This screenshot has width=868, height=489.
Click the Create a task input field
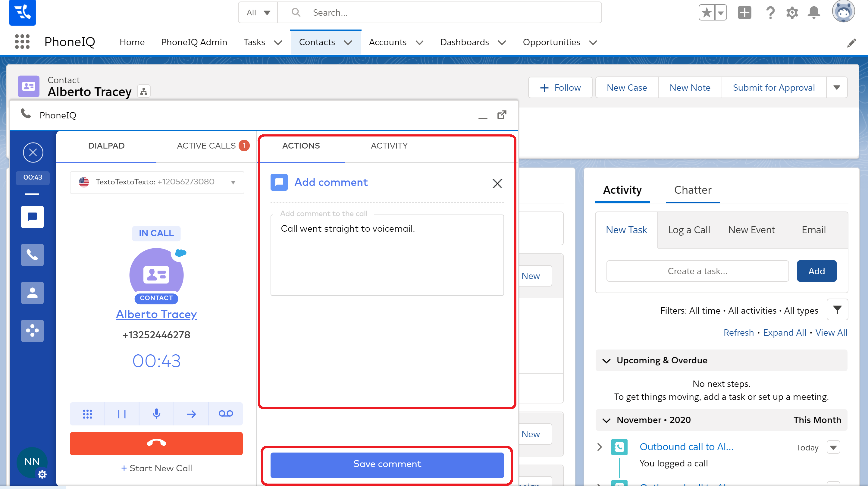coord(697,271)
